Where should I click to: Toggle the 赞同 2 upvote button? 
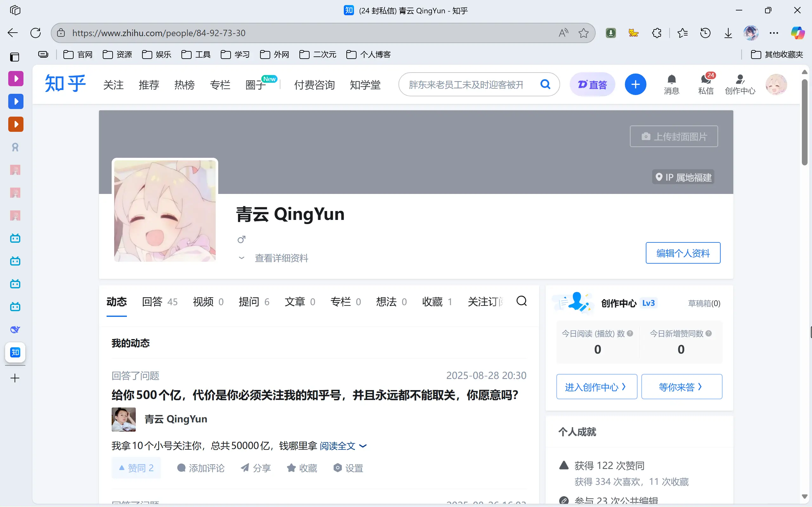(136, 468)
